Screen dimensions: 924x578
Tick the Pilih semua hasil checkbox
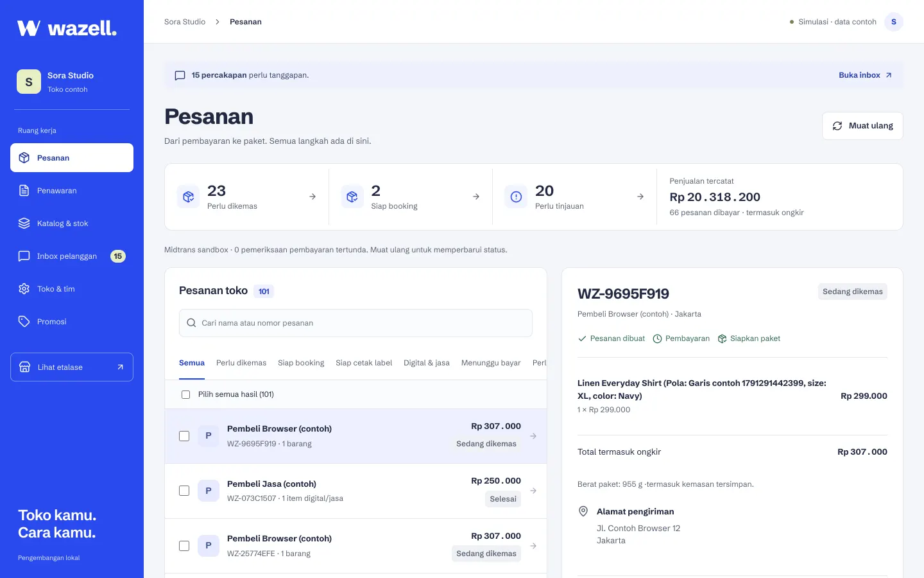click(186, 394)
